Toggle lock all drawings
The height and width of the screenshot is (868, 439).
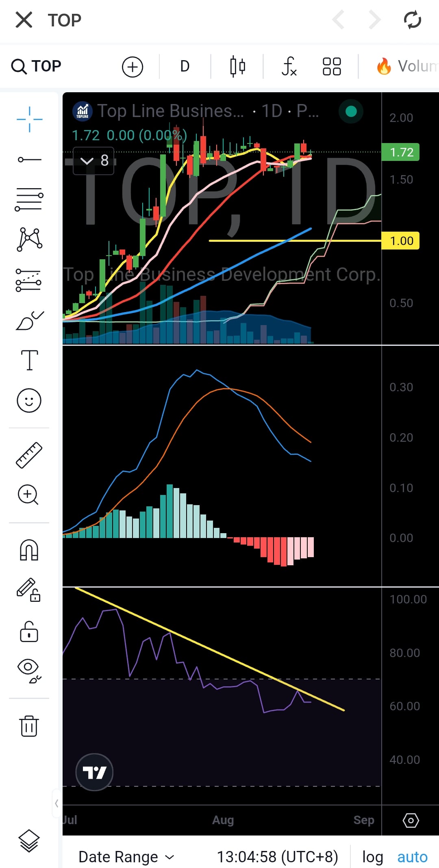click(29, 631)
